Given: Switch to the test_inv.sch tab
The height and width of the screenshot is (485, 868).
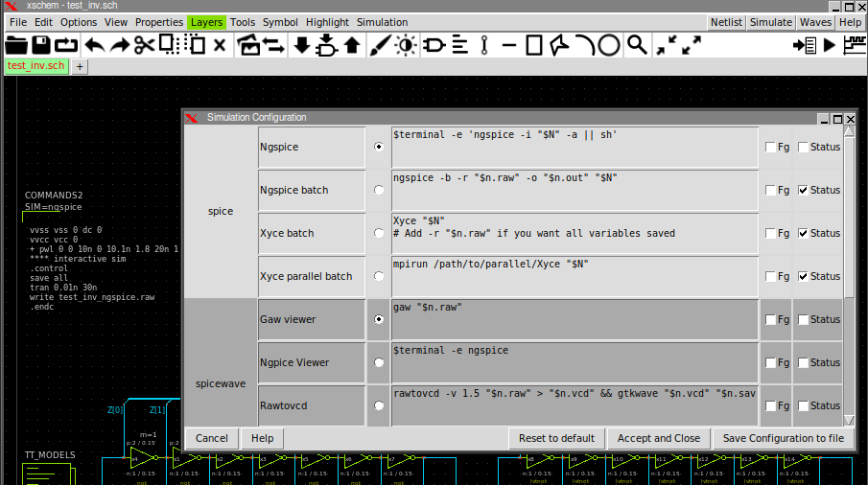Looking at the screenshot, I should (x=35, y=66).
